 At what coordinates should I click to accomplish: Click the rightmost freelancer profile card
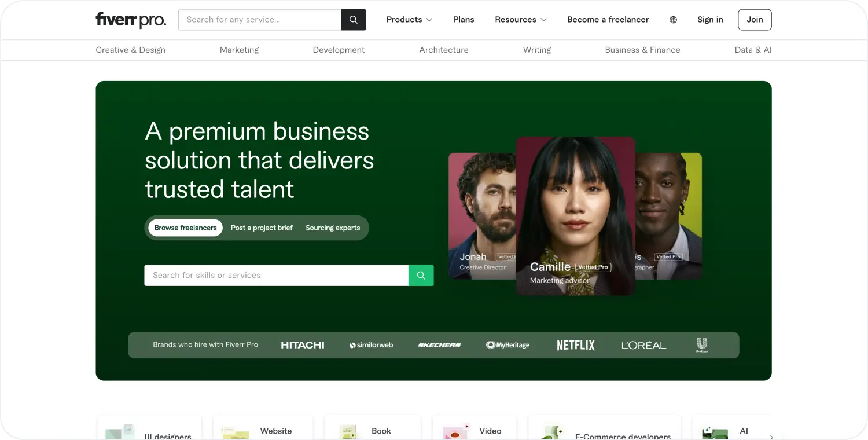pos(668,216)
